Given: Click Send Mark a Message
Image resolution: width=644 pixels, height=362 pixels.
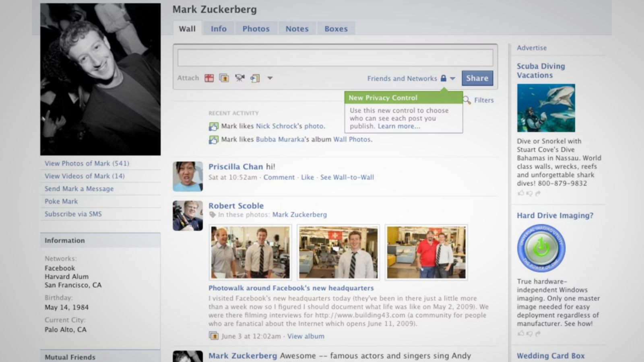Looking at the screenshot, I should tap(79, 189).
